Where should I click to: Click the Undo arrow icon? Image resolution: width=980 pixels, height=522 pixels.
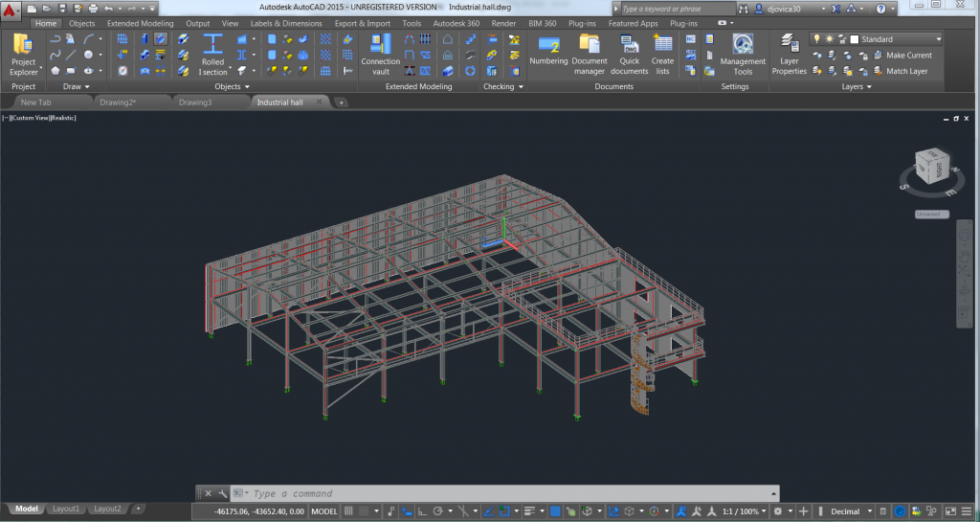coord(109,8)
